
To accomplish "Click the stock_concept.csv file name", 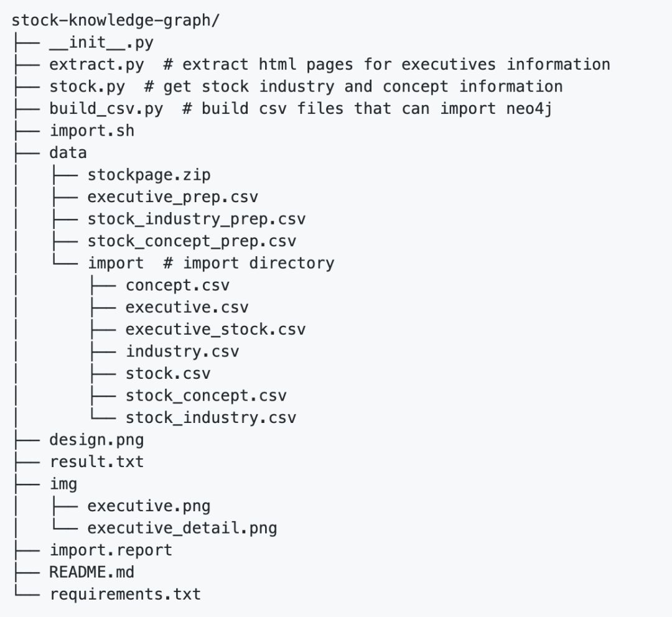I will pos(206,396).
